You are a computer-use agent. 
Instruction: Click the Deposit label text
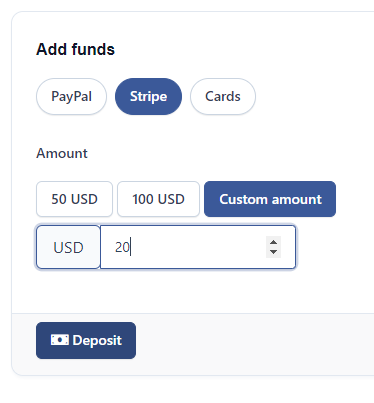tap(97, 340)
